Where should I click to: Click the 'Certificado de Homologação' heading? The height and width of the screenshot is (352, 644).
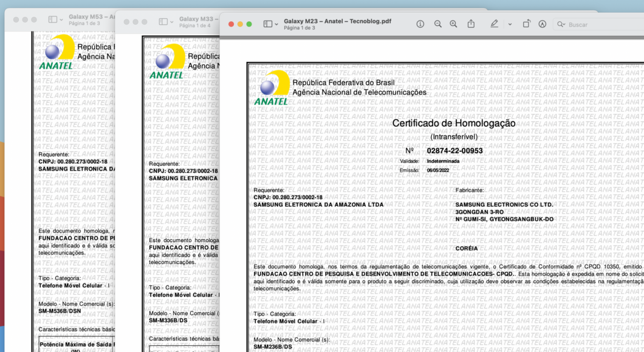click(x=454, y=123)
